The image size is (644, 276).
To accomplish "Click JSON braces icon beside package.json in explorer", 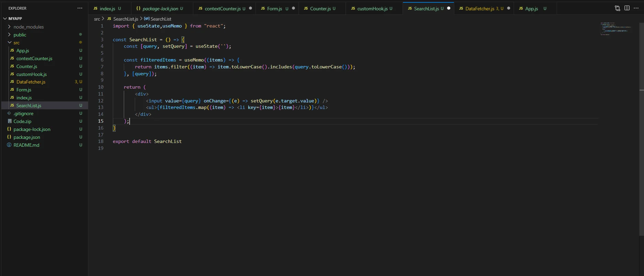I will tap(9, 137).
